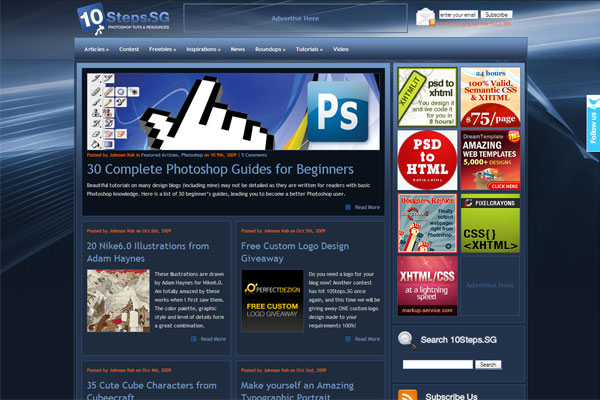Open 35 Cute Cube Characters post title
600x400 pixels.
(x=152, y=390)
